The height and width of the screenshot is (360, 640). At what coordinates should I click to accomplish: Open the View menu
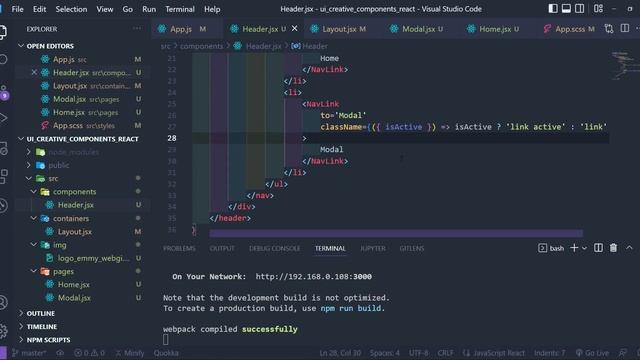(104, 9)
